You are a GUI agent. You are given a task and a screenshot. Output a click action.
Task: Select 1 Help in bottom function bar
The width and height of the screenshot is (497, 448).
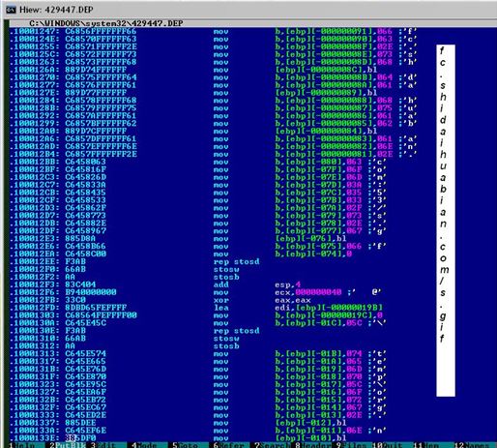click(x=24, y=445)
